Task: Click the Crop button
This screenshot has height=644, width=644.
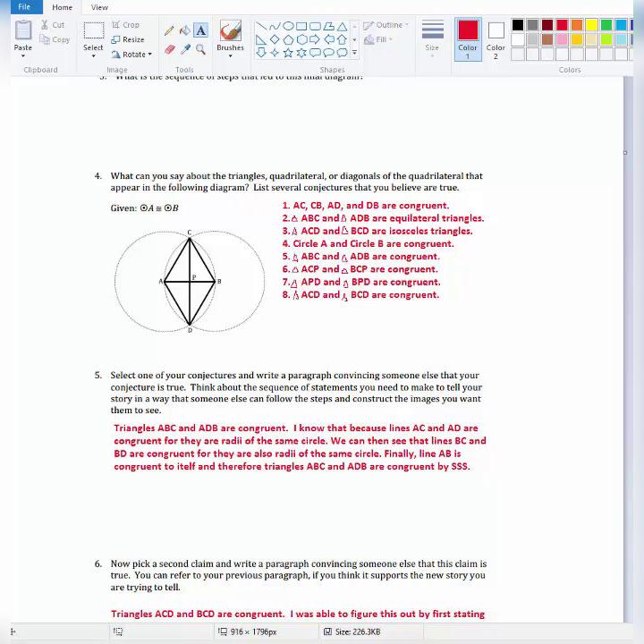Action: click(x=126, y=25)
